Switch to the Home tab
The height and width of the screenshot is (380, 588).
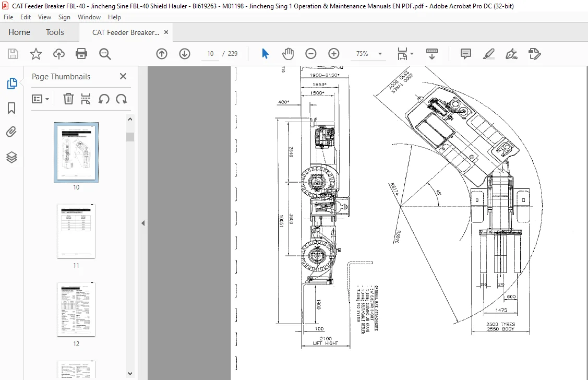point(19,32)
